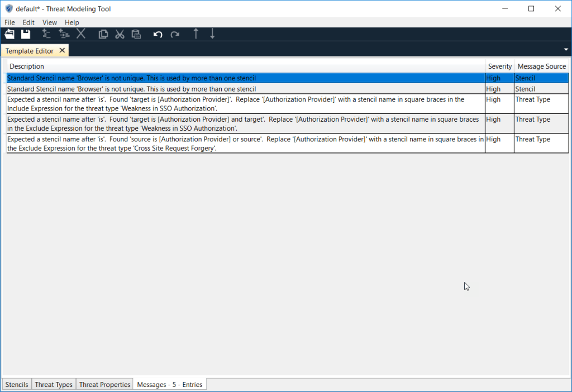Undo the last change
Image resolution: width=572 pixels, height=392 pixels.
[x=157, y=34]
